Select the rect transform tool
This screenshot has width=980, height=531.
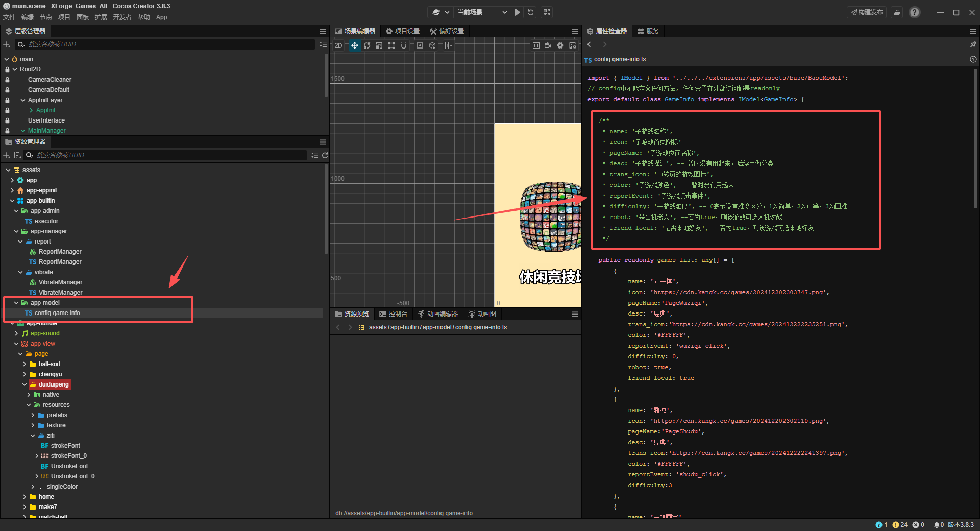(391, 45)
